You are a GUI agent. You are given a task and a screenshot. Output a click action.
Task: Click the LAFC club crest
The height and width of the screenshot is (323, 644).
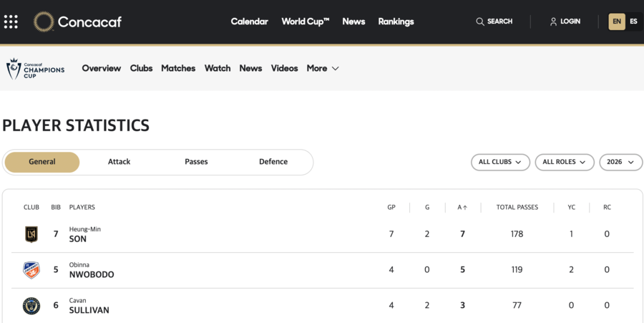click(31, 234)
